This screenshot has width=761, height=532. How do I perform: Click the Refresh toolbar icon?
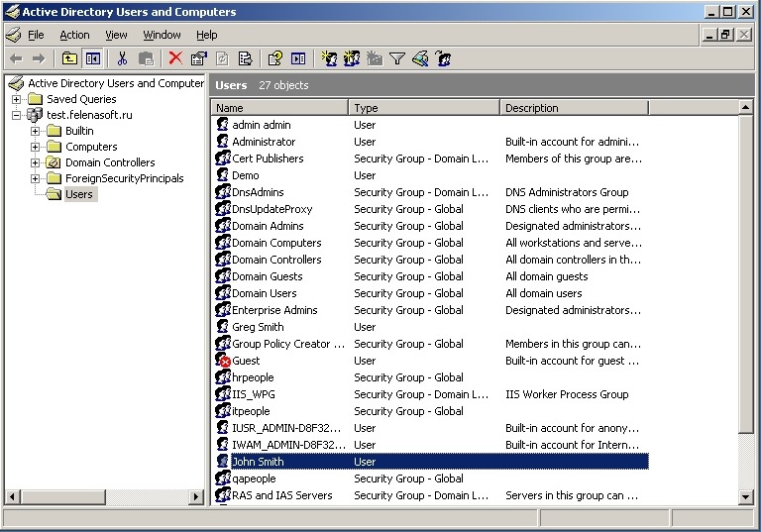(222, 59)
